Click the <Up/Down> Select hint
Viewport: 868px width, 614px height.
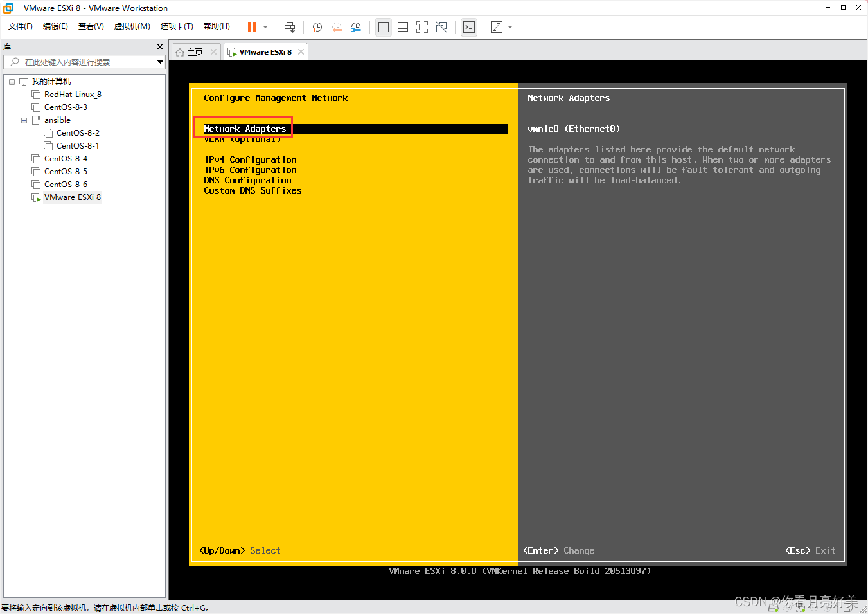pos(240,550)
